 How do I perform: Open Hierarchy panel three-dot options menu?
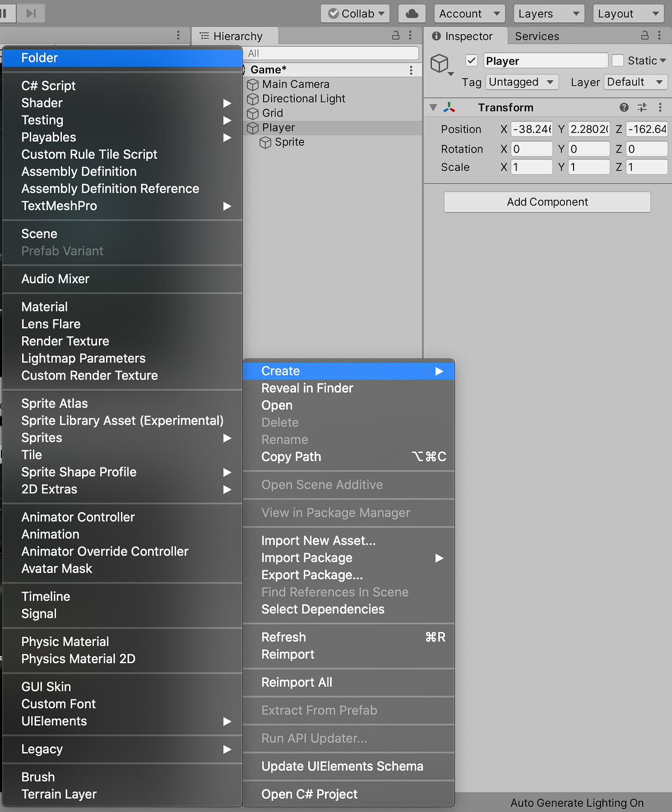click(x=410, y=35)
